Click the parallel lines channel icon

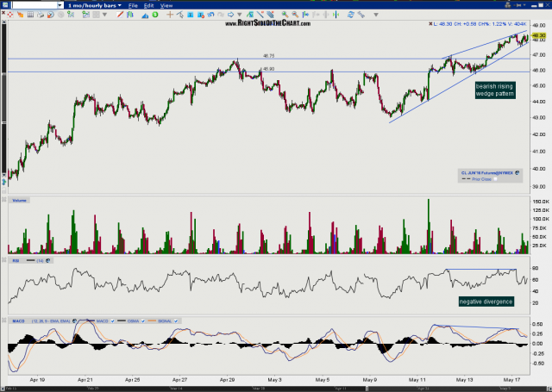coord(270,15)
